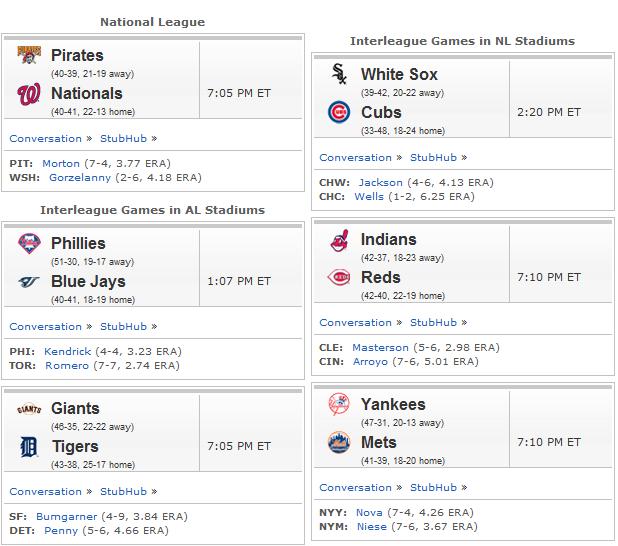Select the White Sox logo icon
This screenshot has height=546, width=618.
(x=339, y=74)
